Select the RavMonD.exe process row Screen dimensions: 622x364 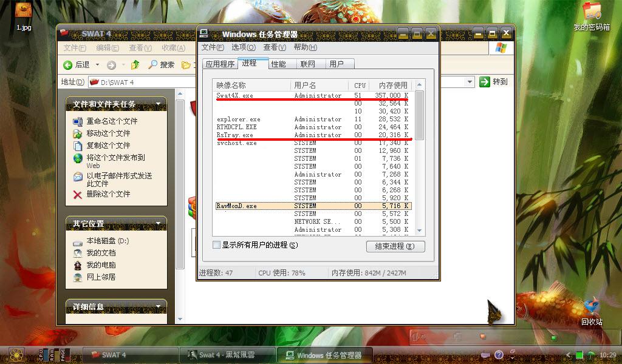click(x=313, y=206)
